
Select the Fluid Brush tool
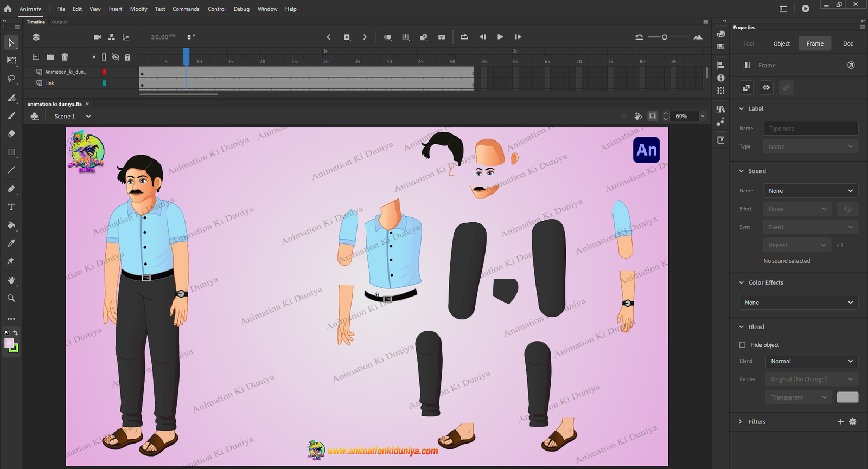(x=11, y=98)
